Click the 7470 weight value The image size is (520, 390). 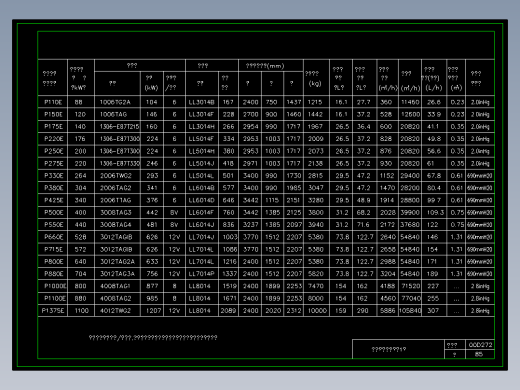[x=315, y=286]
